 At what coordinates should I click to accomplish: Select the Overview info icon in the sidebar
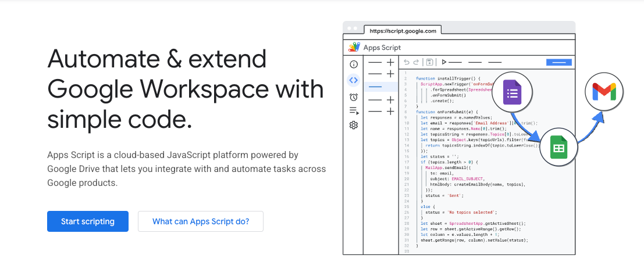click(353, 64)
